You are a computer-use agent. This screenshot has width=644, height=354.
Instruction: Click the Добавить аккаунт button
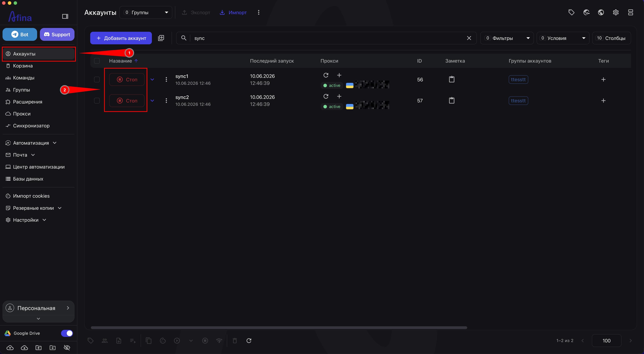[x=121, y=38]
